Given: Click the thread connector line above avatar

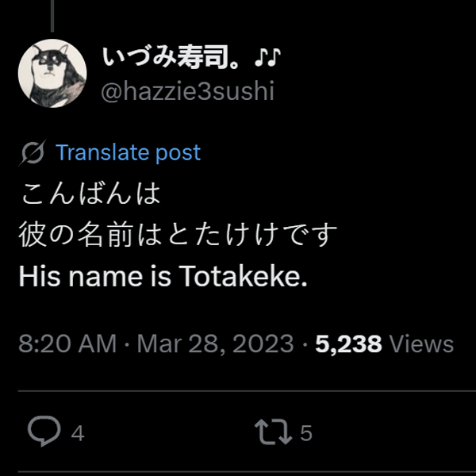Looking at the screenshot, I should (53, 14).
